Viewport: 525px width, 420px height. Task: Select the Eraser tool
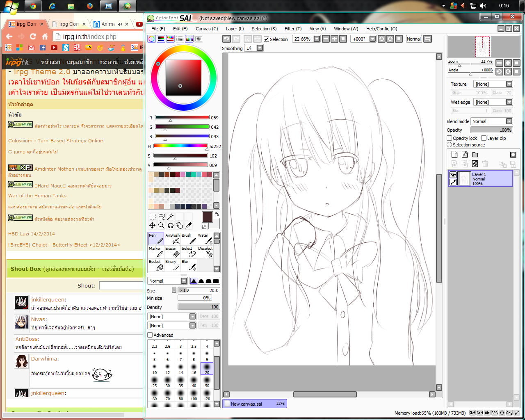[172, 252]
